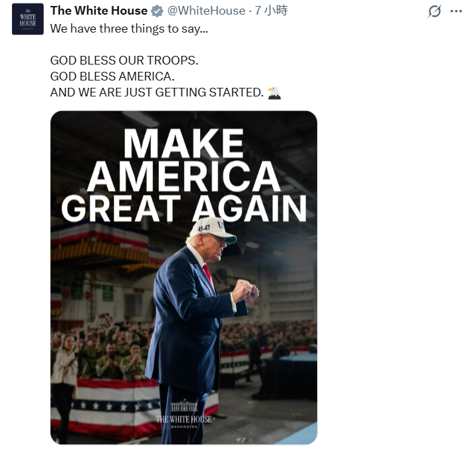Open The White House display name
This screenshot has width=476, height=455.
pyautogui.click(x=98, y=11)
